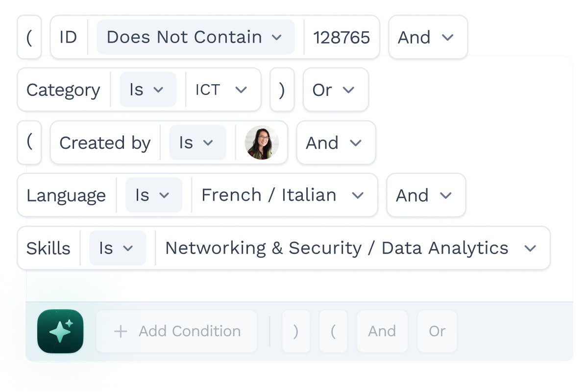Open the Is operator for Skills
Image resolution: width=588 pixels, height=392 pixels.
click(x=118, y=248)
